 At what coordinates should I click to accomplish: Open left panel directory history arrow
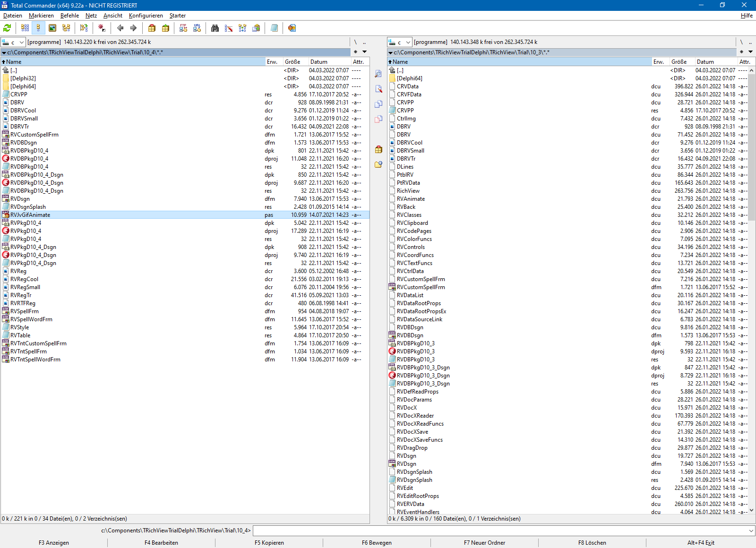click(364, 51)
